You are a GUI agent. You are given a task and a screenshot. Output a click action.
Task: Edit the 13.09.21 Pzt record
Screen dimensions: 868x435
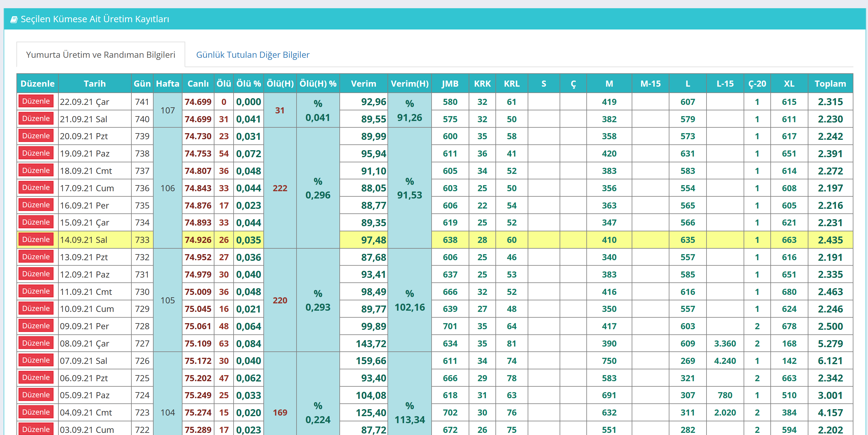pyautogui.click(x=36, y=257)
